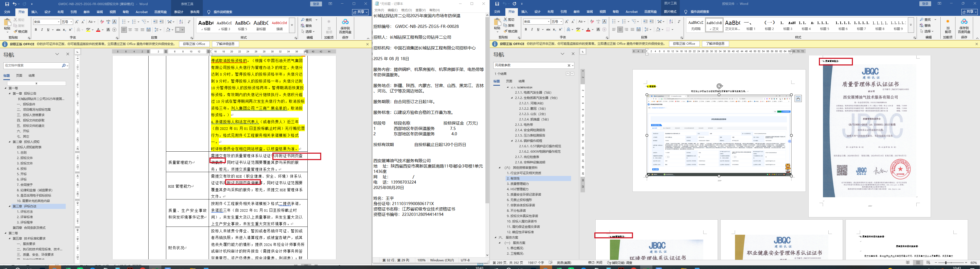The width and height of the screenshot is (980, 269).
Task: Click Undo arrow in left Word title bar
Action: pos(15,4)
